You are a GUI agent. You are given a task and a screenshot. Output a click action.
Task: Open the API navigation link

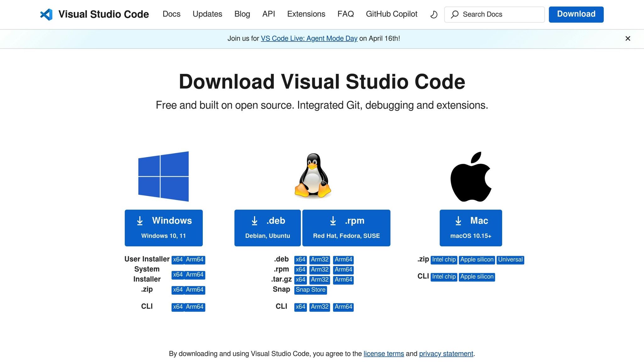tap(269, 14)
